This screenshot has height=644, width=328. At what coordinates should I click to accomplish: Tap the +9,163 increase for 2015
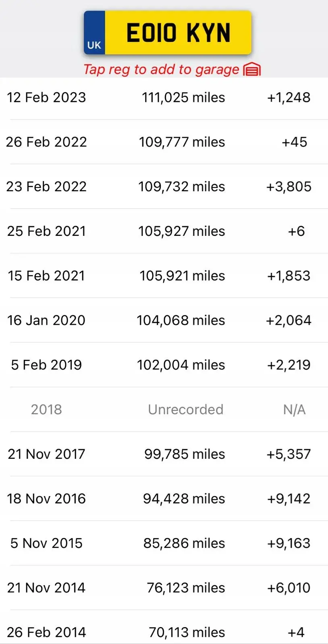pos(289,543)
